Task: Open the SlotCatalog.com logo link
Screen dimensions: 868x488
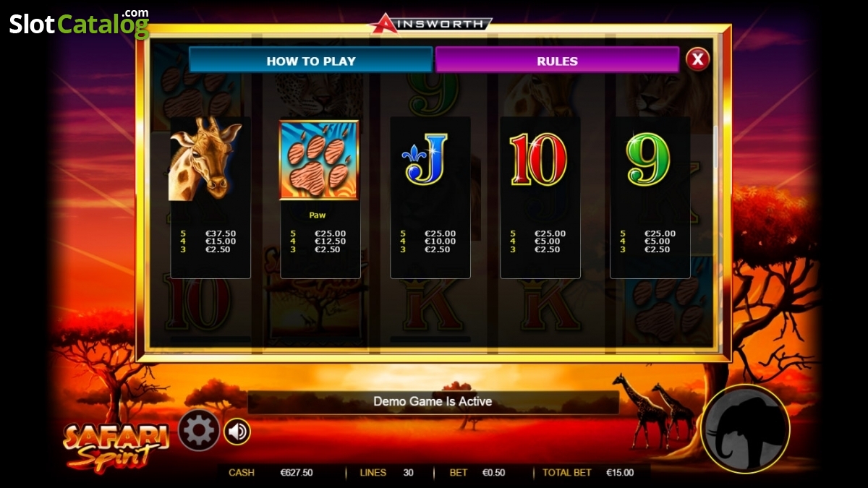Action: point(79,23)
